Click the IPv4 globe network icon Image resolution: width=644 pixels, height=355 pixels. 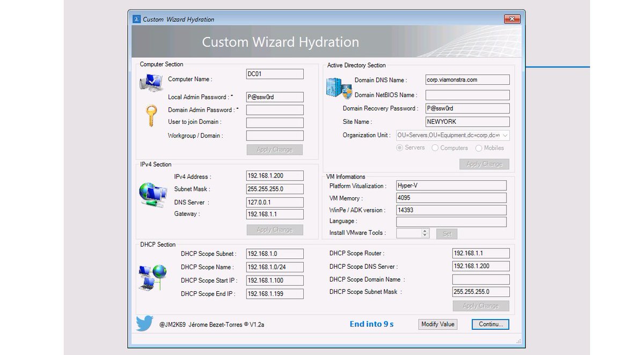[153, 195]
